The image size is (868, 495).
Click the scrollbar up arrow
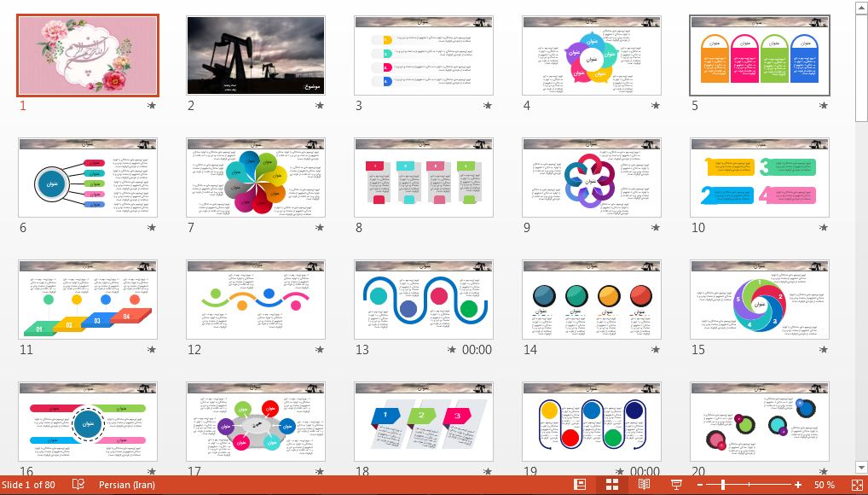pyautogui.click(x=860, y=8)
